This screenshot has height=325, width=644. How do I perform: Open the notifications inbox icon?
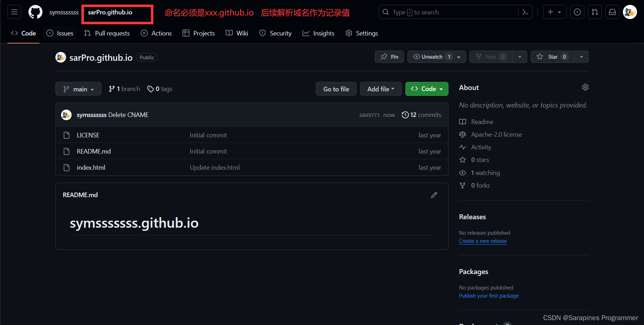612,12
